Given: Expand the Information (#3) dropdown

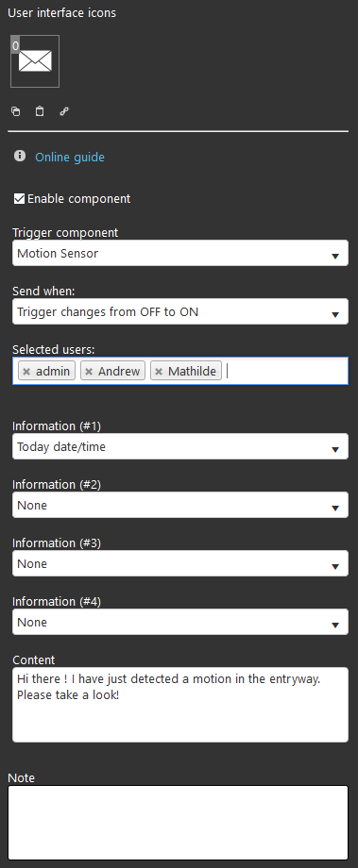Looking at the screenshot, I should tap(180, 563).
